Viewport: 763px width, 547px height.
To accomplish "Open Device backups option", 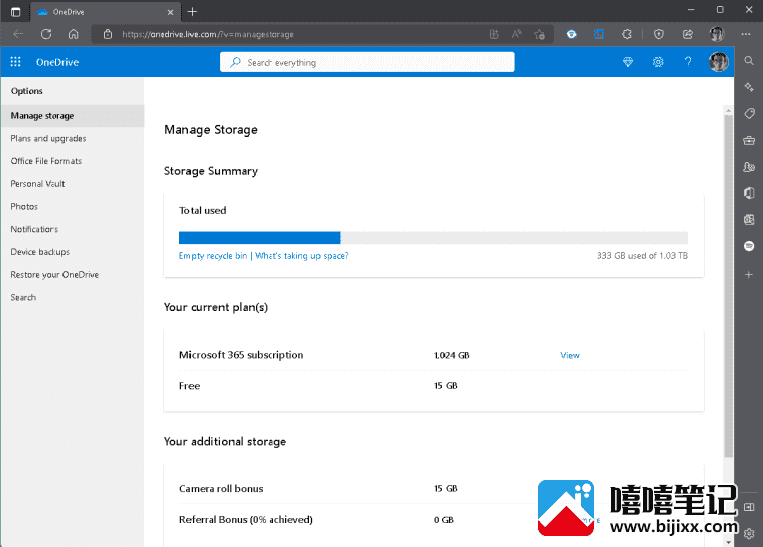I will (x=40, y=252).
